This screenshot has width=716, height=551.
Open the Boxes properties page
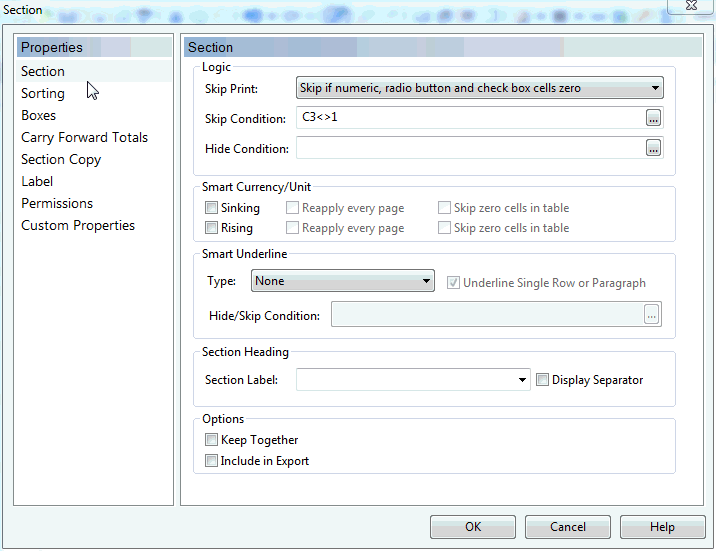click(x=39, y=116)
